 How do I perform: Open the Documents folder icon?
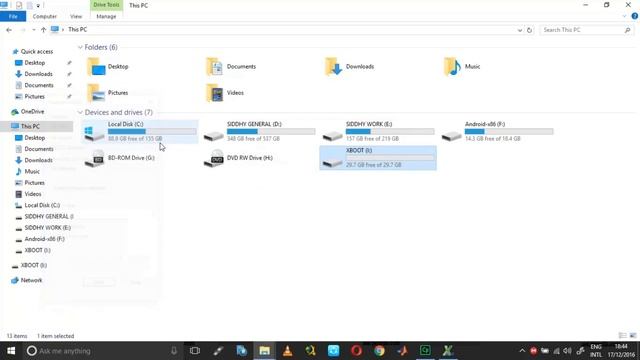215,67
